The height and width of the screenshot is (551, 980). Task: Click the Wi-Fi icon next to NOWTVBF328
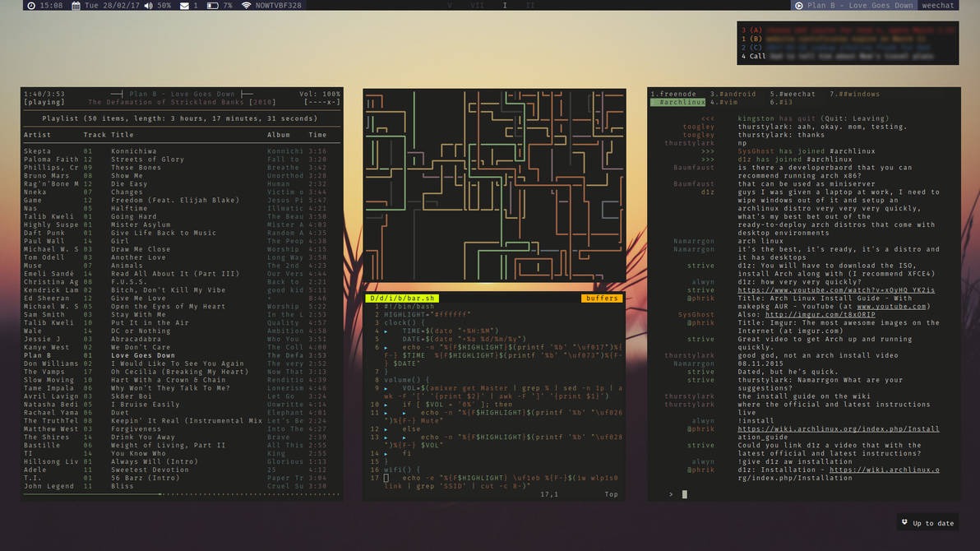[x=247, y=6]
